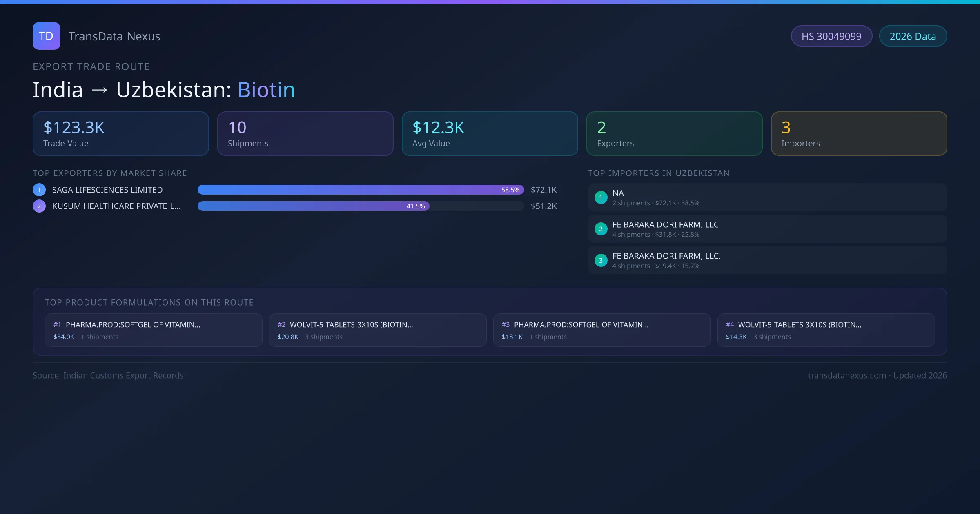Click green rank 2 badge for FE BARAKA DORI FARM, LLC

click(x=601, y=229)
